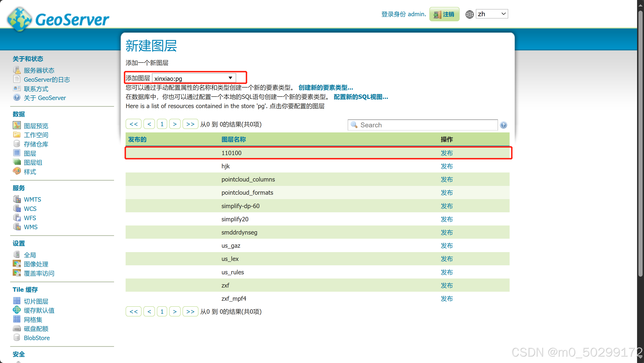The image size is (644, 363).
Task: Click the workspaces (工作空间) folder icon
Action: 17,135
